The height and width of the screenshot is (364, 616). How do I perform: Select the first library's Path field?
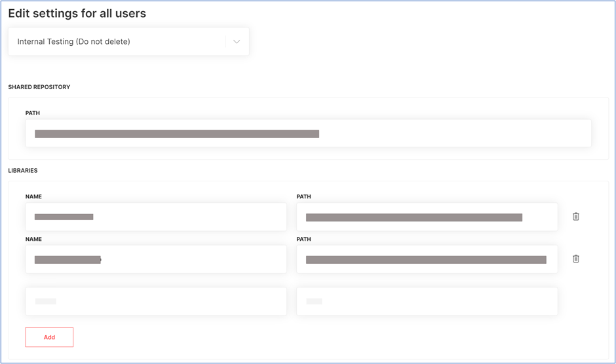[427, 217]
